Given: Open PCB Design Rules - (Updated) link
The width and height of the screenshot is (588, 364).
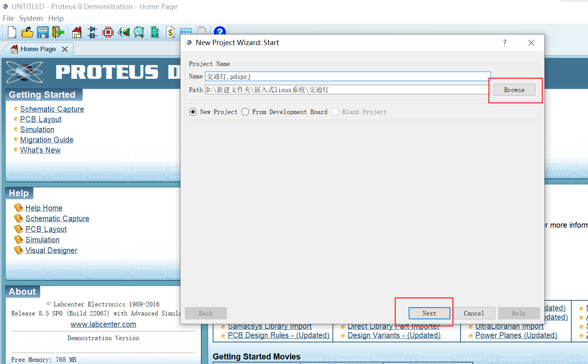Looking at the screenshot, I should click(x=279, y=335).
